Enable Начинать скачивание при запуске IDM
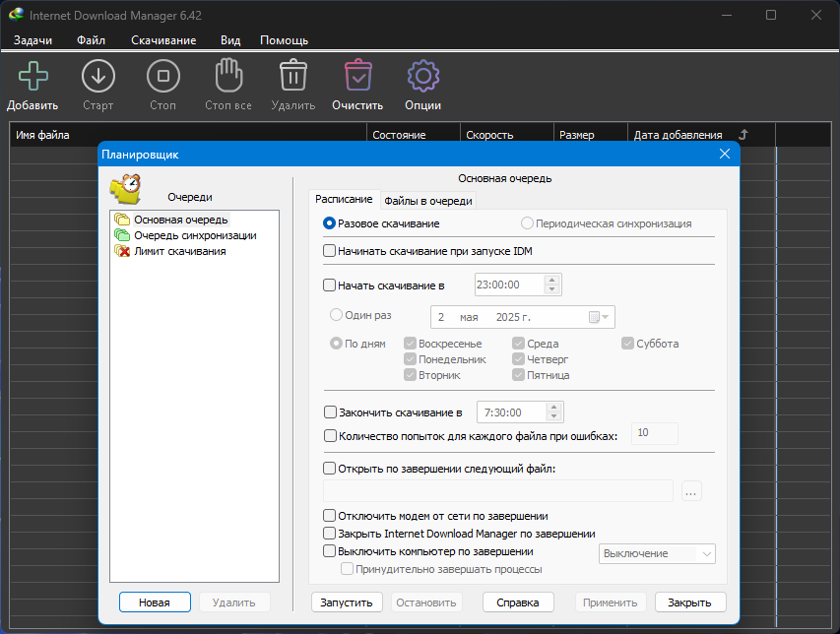The width and height of the screenshot is (840, 634). [x=330, y=251]
